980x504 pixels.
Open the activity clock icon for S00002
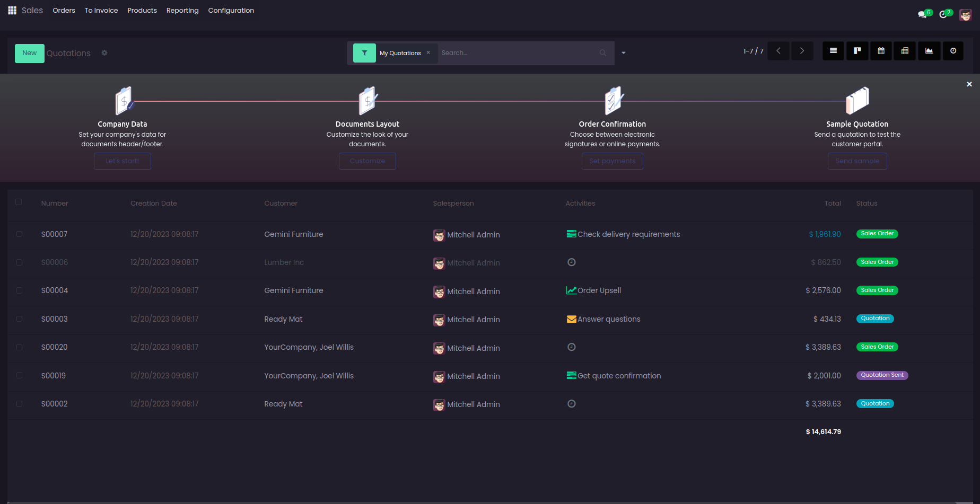(572, 404)
